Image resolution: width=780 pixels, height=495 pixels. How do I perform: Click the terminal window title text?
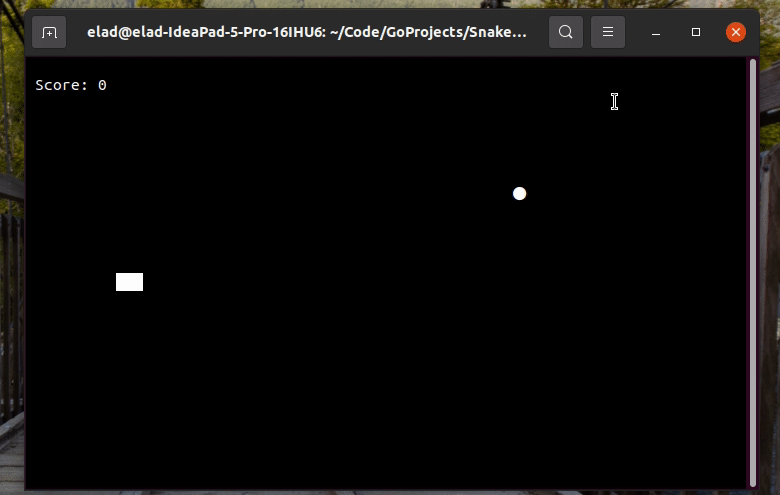pos(306,32)
